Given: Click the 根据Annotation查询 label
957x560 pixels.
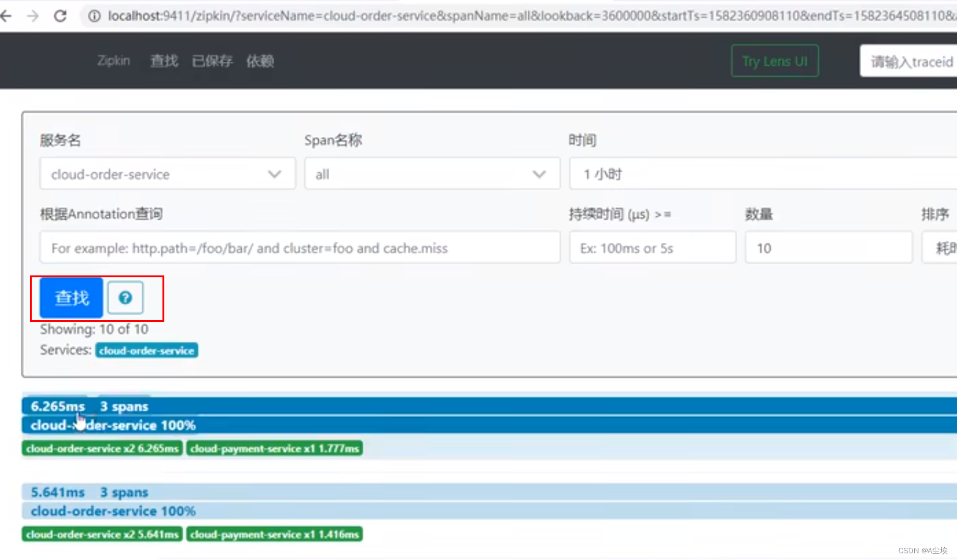Looking at the screenshot, I should coord(101,214).
